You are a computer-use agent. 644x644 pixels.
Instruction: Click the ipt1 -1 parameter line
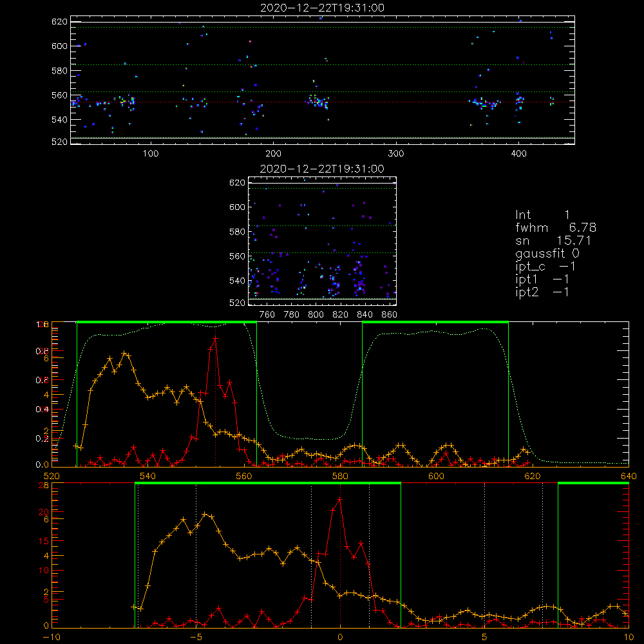coord(542,279)
